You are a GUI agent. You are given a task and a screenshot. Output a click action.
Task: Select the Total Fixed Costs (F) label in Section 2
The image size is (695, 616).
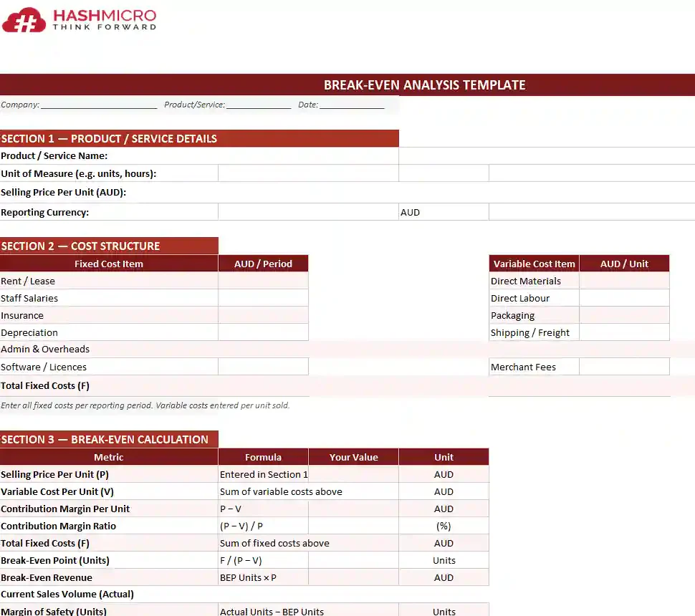click(45, 385)
